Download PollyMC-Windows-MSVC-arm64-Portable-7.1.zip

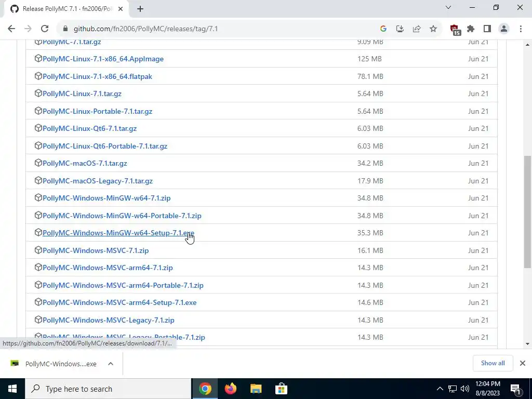click(123, 285)
